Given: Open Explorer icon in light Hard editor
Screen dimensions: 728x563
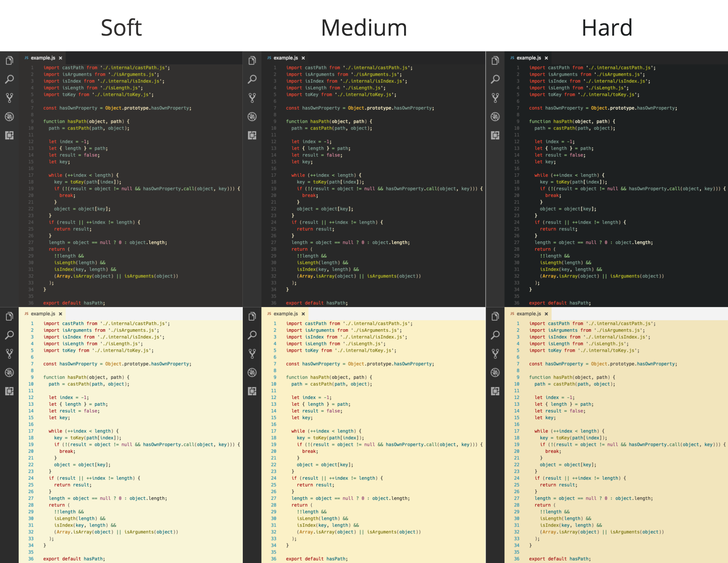Looking at the screenshot, I should click(495, 316).
